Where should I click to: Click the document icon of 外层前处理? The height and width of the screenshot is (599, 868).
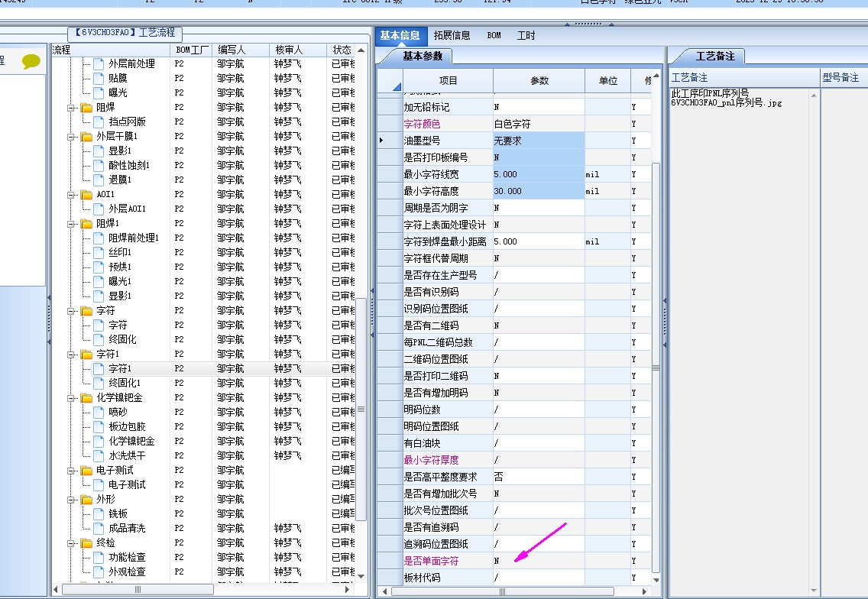pyautogui.click(x=99, y=63)
